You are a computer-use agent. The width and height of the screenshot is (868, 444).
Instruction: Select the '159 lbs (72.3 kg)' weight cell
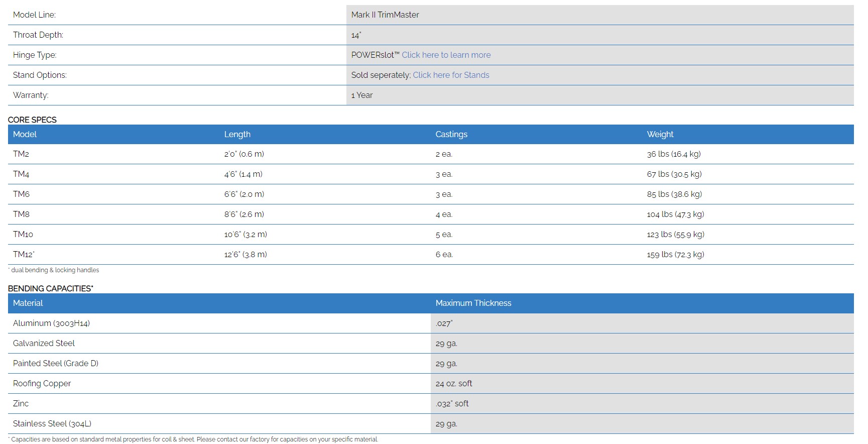click(x=675, y=254)
